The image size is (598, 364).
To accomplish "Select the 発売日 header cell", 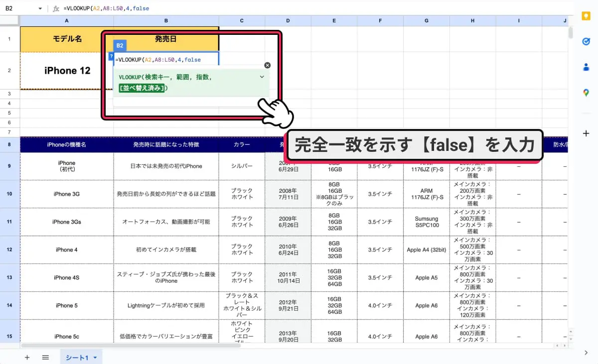I will click(x=166, y=38).
